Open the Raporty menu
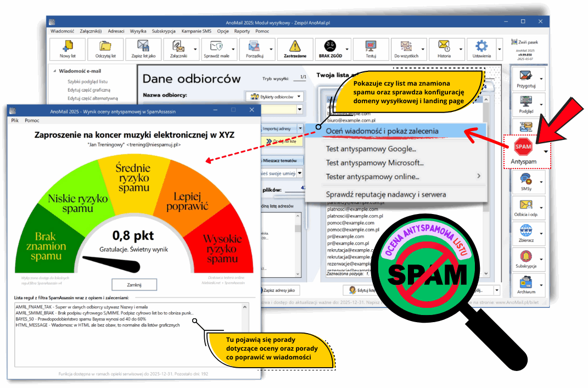The width and height of the screenshot is (588, 388). coord(242,31)
